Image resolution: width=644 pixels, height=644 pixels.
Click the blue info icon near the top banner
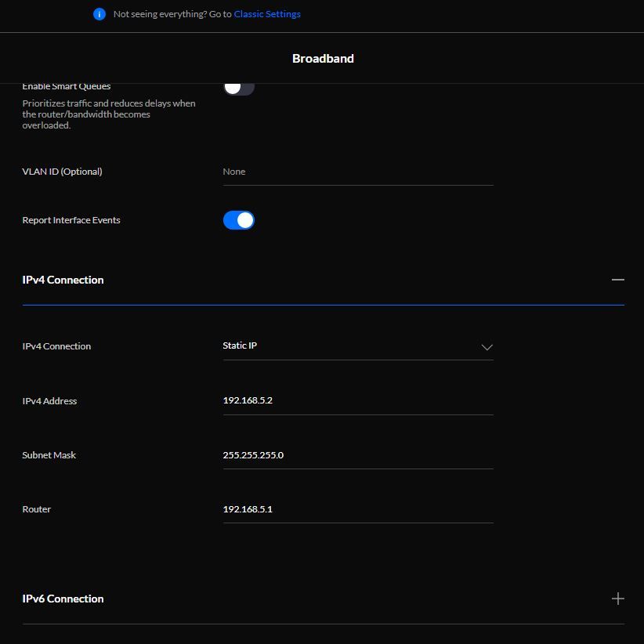98,14
